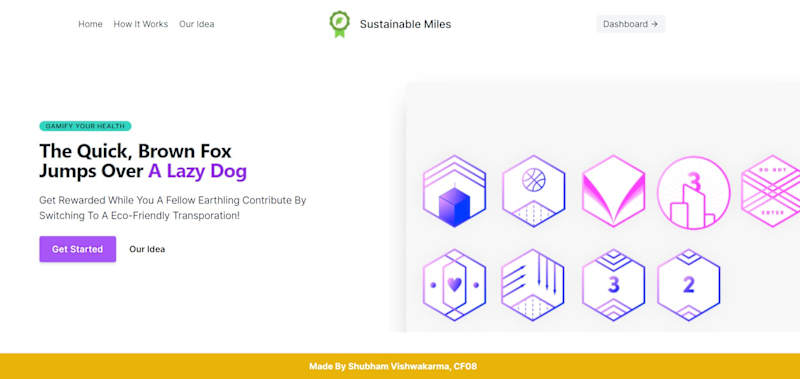
Task: Click the Sustainable Miles site title
Action: point(405,24)
